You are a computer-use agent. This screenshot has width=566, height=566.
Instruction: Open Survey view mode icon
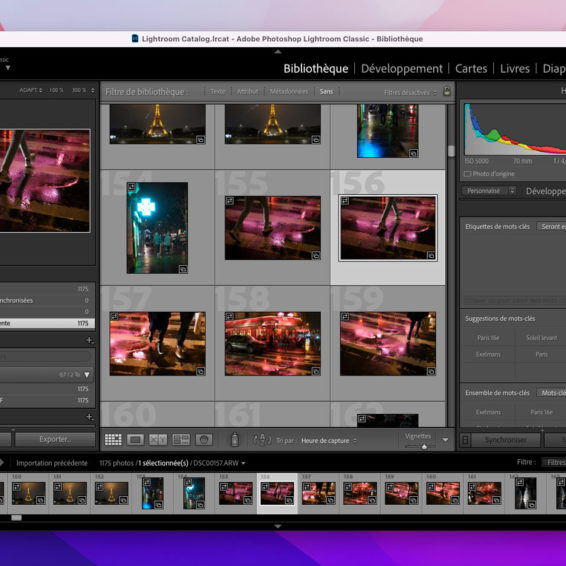[181, 440]
